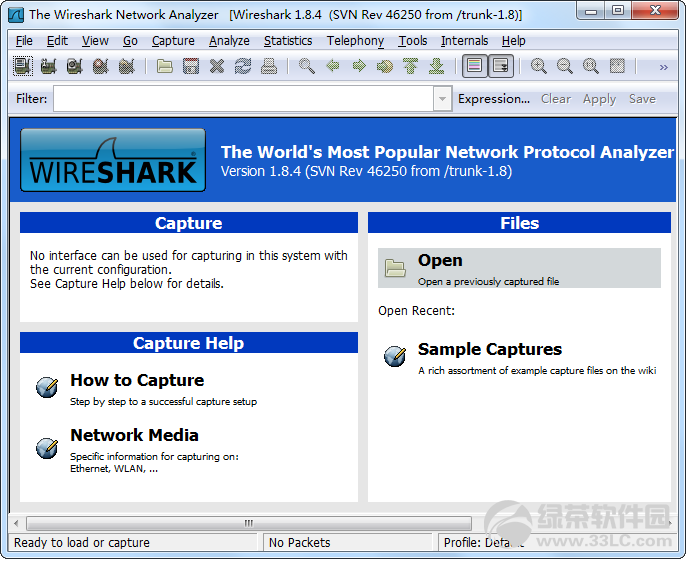Open the Statistics menu

click(x=288, y=41)
